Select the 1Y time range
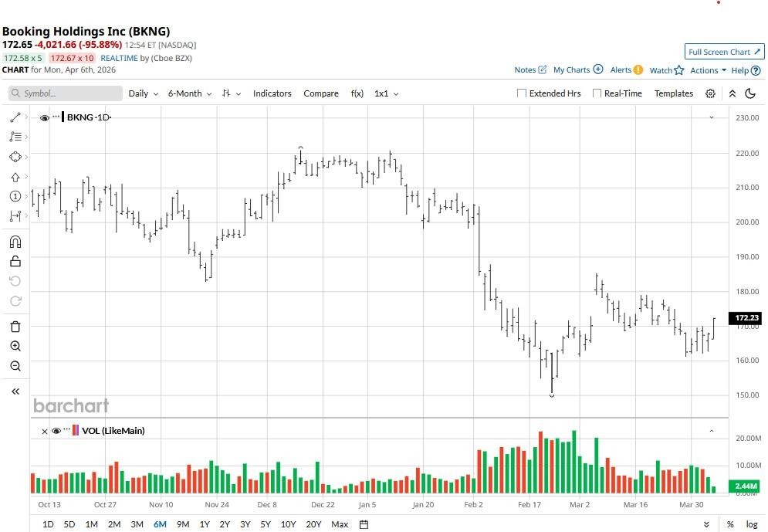 205,524
